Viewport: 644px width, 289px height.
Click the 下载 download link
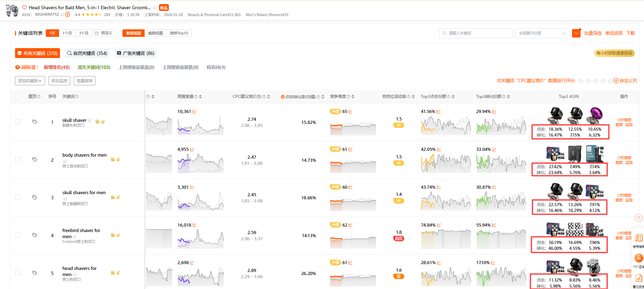click(x=630, y=33)
